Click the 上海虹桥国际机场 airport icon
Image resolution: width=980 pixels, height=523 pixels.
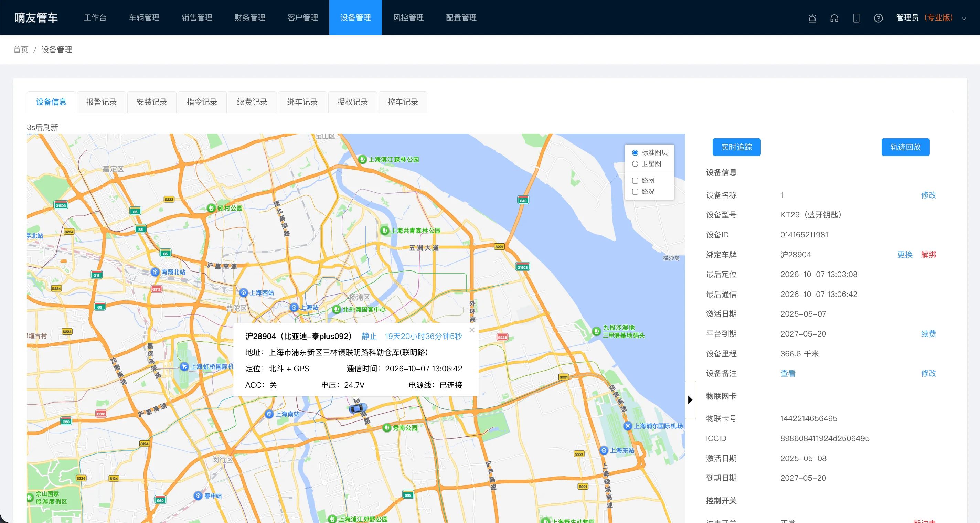pyautogui.click(x=184, y=367)
